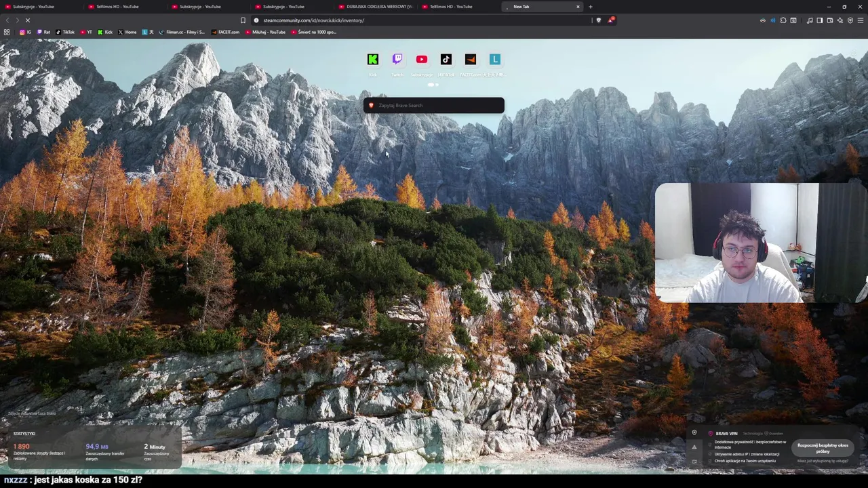
Task: Click the blue sound-wave extension icon
Action: coord(772,20)
